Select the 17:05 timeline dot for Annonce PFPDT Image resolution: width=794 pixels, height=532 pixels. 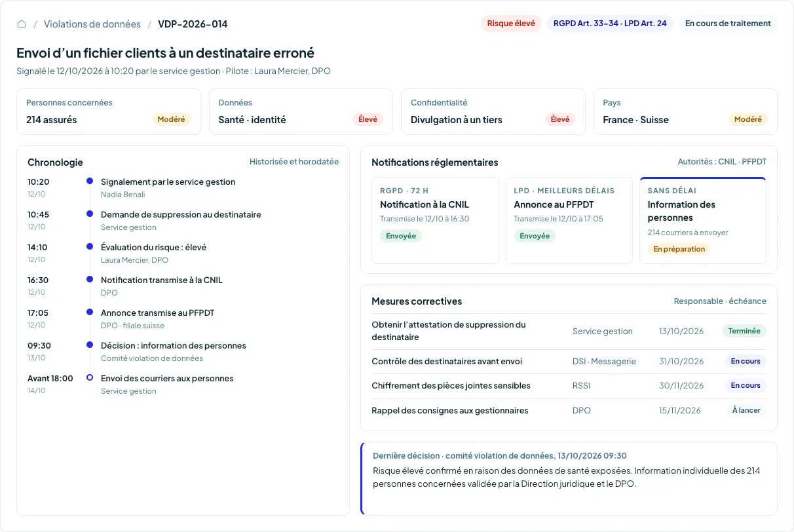point(90,312)
